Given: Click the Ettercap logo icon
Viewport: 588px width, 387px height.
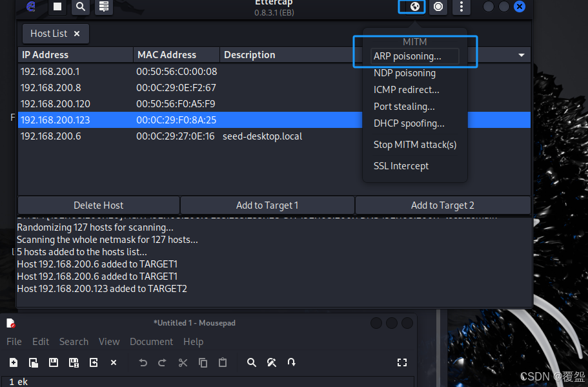Looking at the screenshot, I should 31,6.
